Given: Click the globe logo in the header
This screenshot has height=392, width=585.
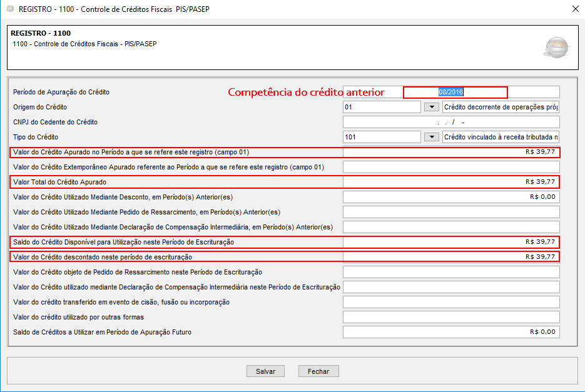Looking at the screenshot, I should point(555,47).
